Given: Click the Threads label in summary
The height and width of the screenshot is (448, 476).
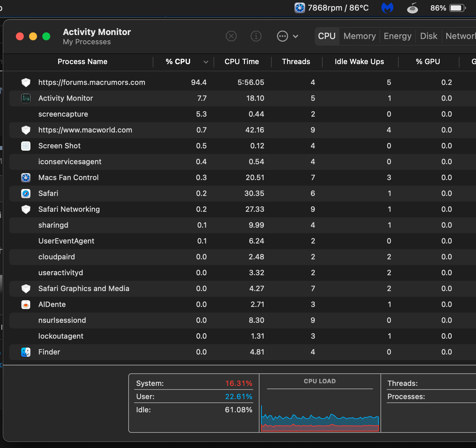Looking at the screenshot, I should click(x=403, y=383).
